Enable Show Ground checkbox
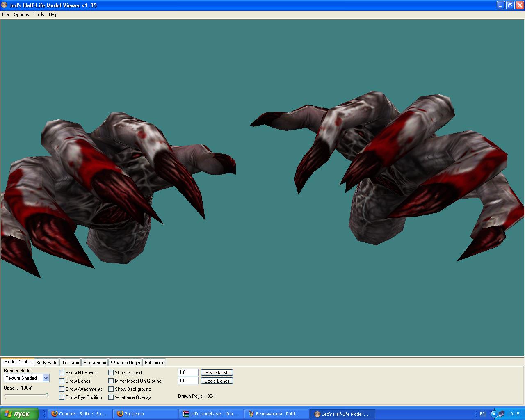The width and height of the screenshot is (525, 420). point(111,373)
